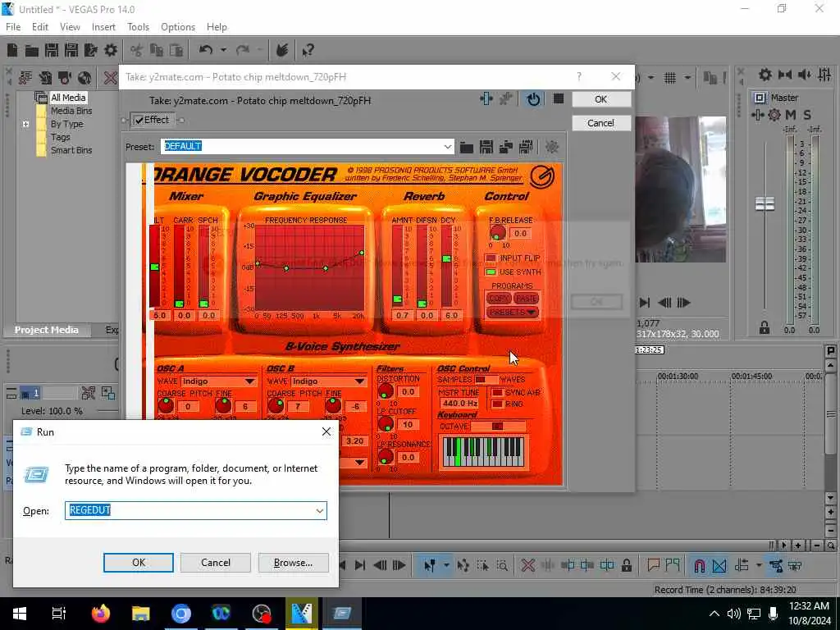Open Task View on the taskbar
The width and height of the screenshot is (840, 630).
click(x=59, y=614)
